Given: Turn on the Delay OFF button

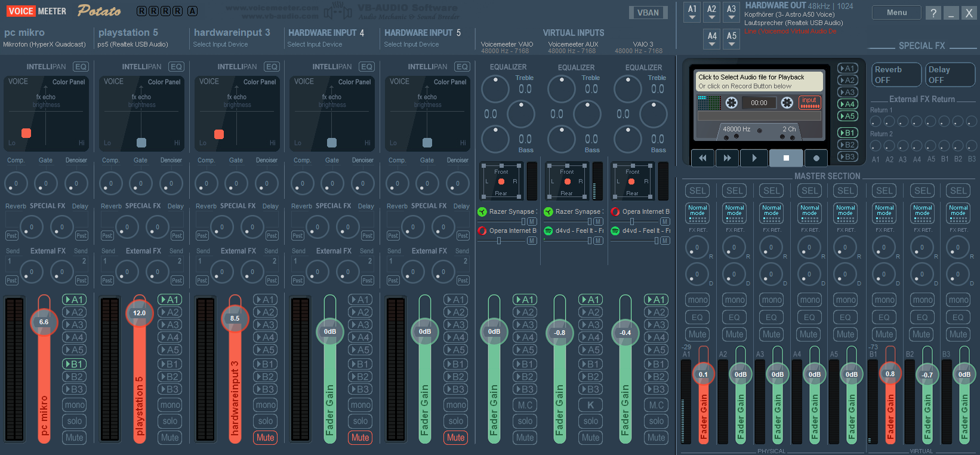Looking at the screenshot, I should 951,75.
